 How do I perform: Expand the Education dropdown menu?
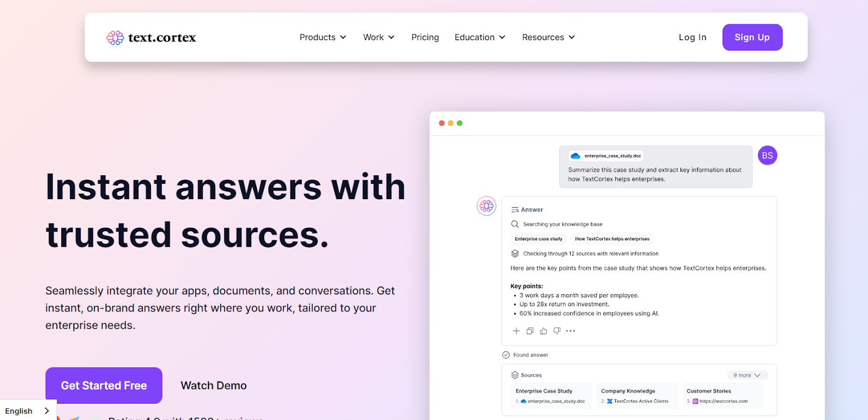480,37
